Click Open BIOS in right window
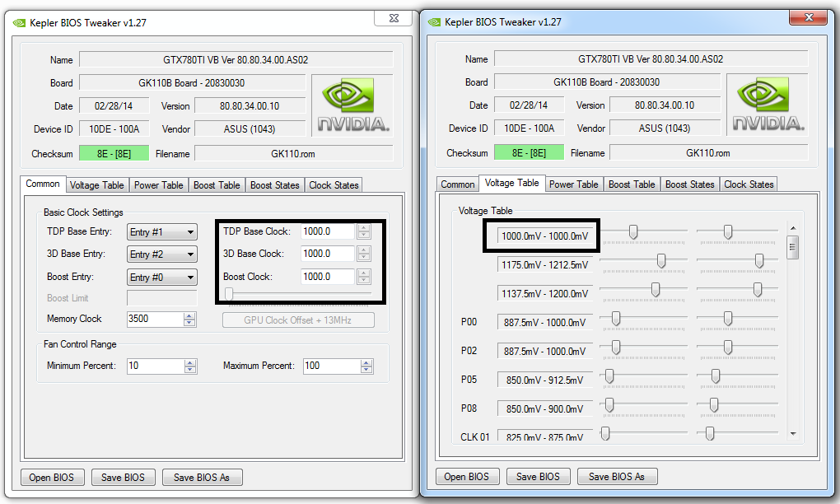The height and width of the screenshot is (504, 840). [x=467, y=476]
